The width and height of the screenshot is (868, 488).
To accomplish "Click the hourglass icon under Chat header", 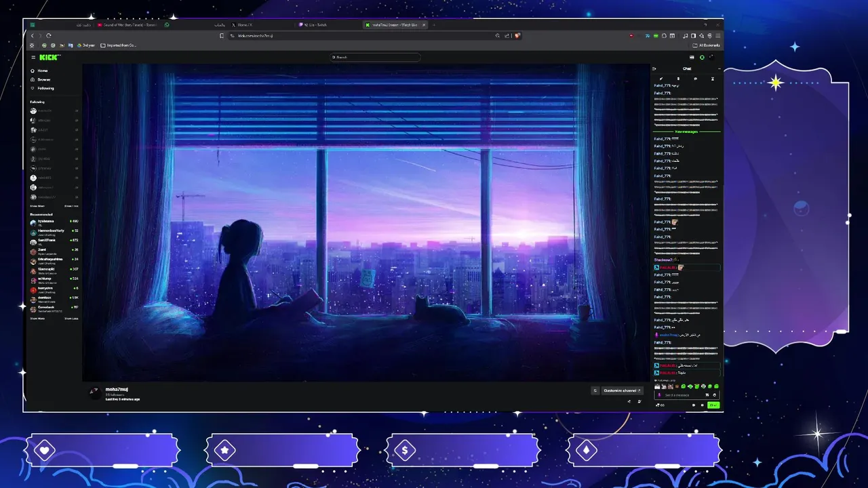I will (713, 79).
